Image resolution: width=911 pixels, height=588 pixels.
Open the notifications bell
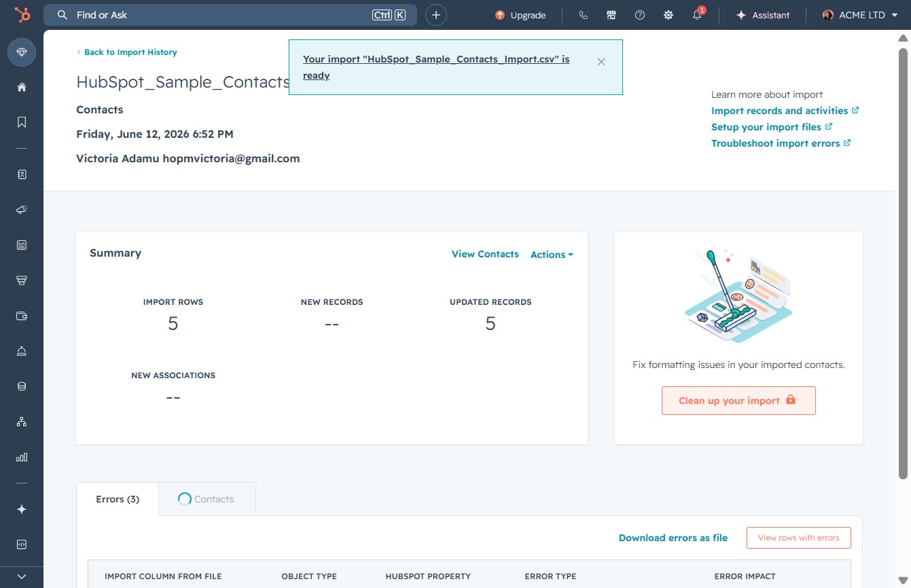click(x=697, y=15)
